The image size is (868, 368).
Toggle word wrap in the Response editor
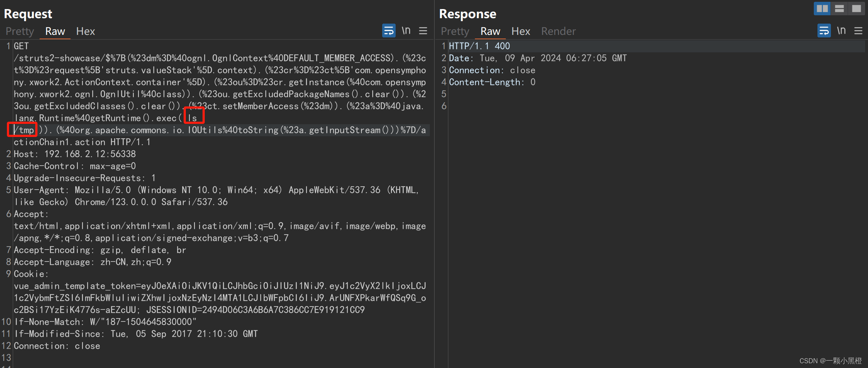coord(824,31)
